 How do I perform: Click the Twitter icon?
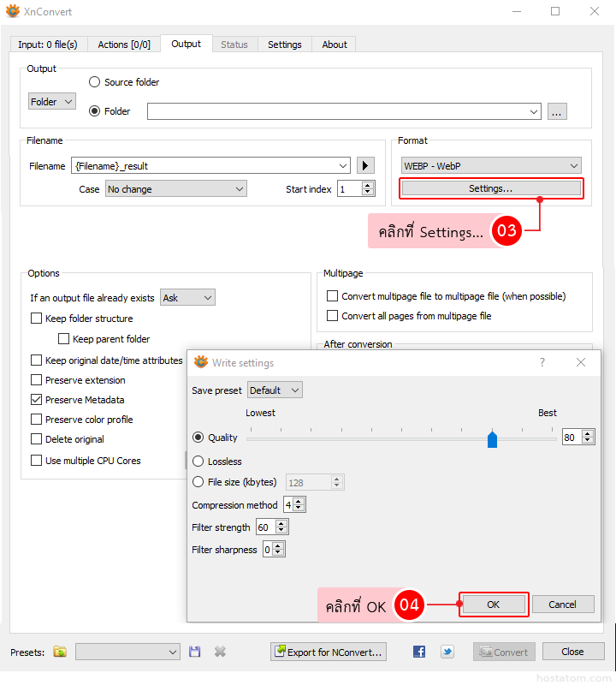(447, 652)
